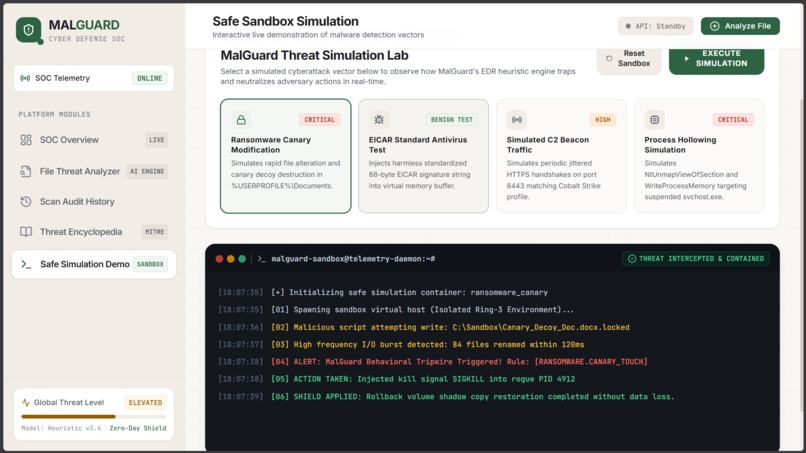Click the yellow terminal window dot
The height and width of the screenshot is (453, 806).
point(231,259)
